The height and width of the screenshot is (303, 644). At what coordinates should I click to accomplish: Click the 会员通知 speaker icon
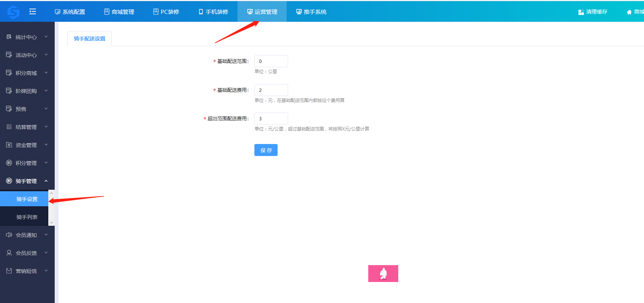pos(9,235)
